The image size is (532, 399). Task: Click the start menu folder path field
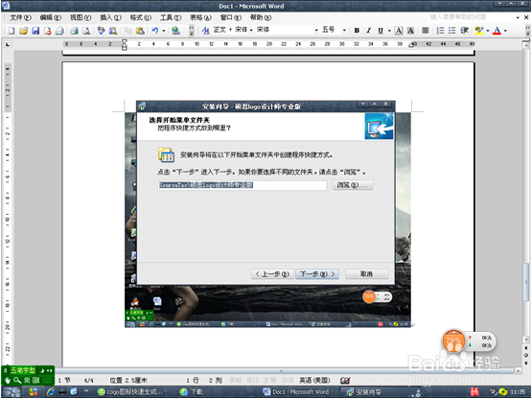tap(243, 185)
